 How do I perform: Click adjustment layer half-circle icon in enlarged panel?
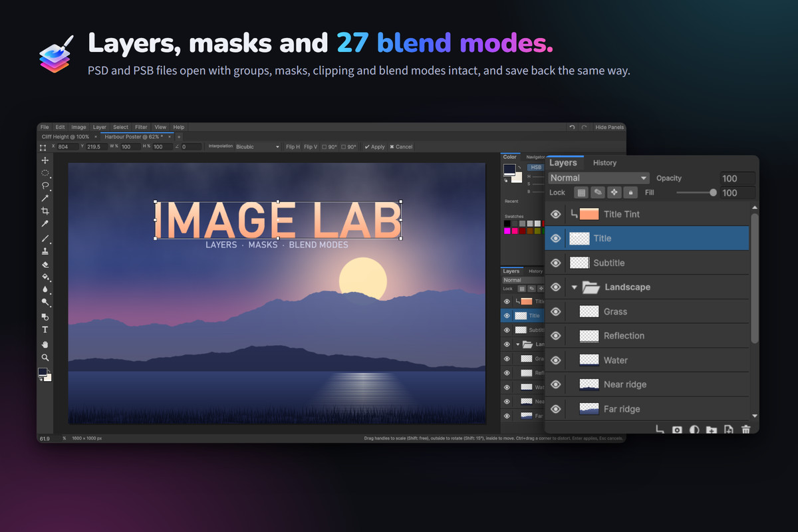[694, 430]
